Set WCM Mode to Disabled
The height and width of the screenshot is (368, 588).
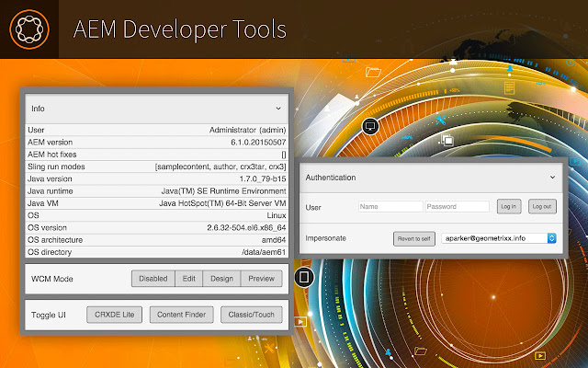pos(153,279)
